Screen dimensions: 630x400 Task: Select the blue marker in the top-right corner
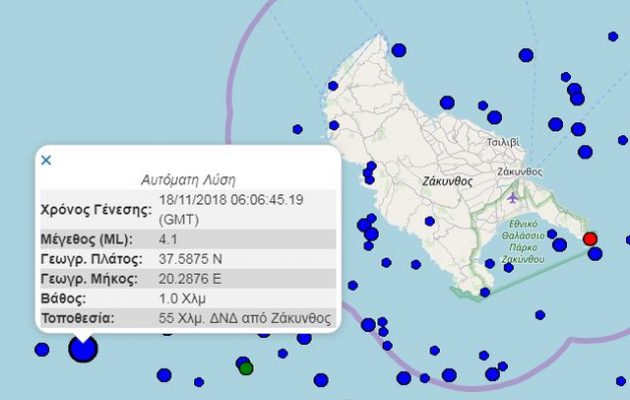pyautogui.click(x=614, y=36)
